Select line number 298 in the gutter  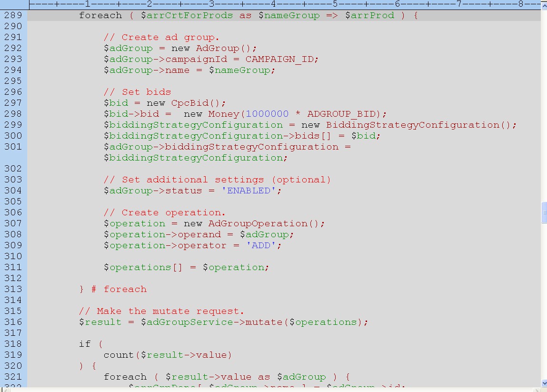[13, 114]
